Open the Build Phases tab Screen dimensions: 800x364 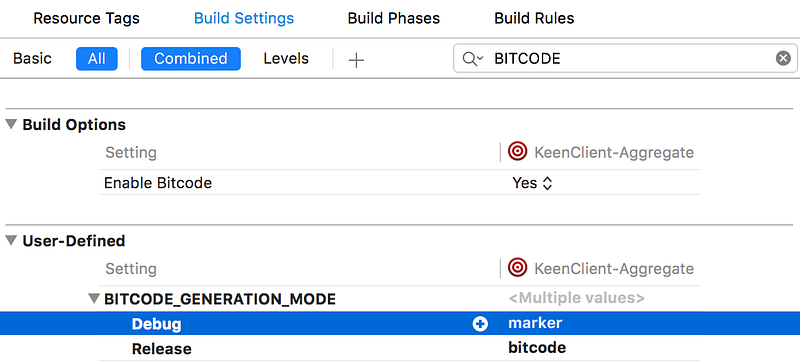[393, 18]
